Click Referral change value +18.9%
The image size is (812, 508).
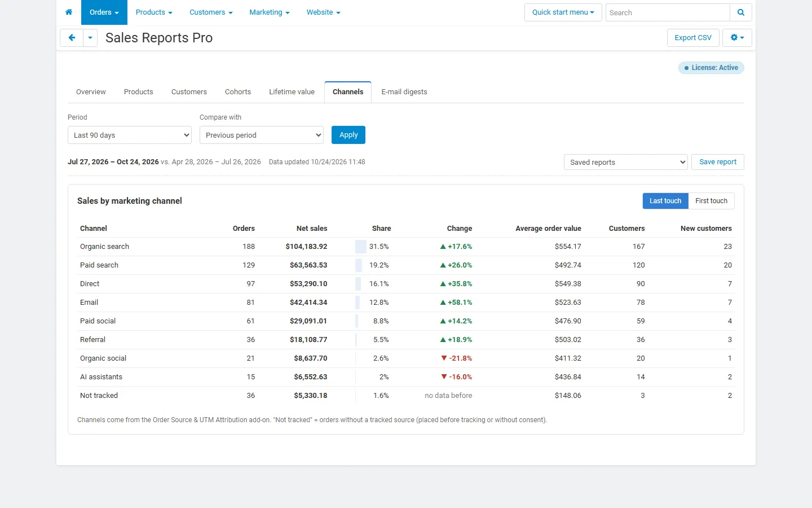456,340
